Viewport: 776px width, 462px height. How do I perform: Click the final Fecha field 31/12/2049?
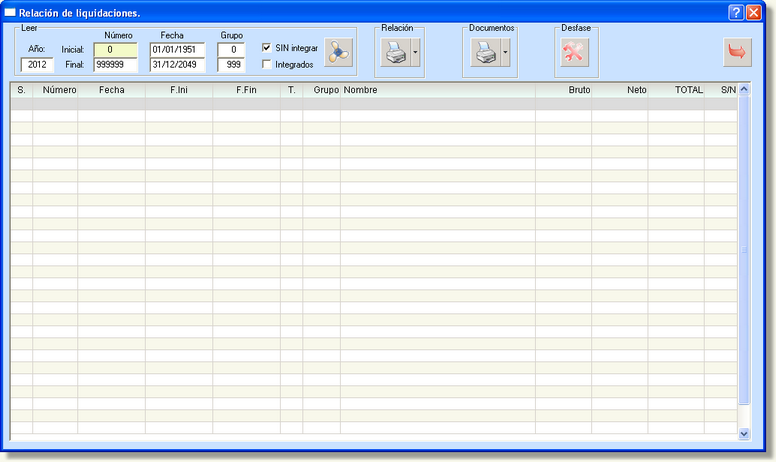point(177,65)
